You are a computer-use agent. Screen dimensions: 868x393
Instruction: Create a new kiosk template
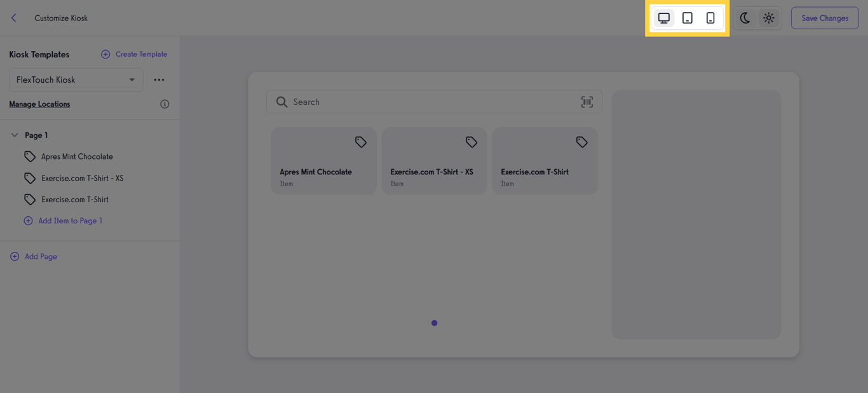click(133, 54)
